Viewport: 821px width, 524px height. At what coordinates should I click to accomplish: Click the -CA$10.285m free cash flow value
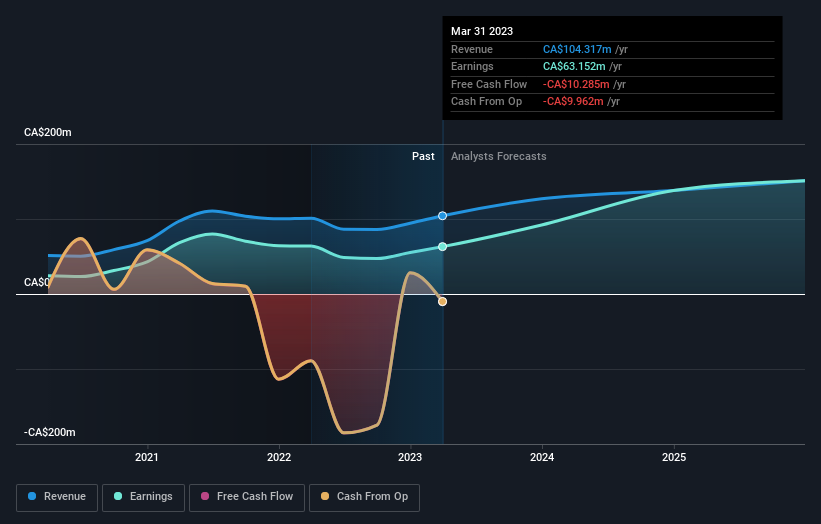pyautogui.click(x=576, y=84)
